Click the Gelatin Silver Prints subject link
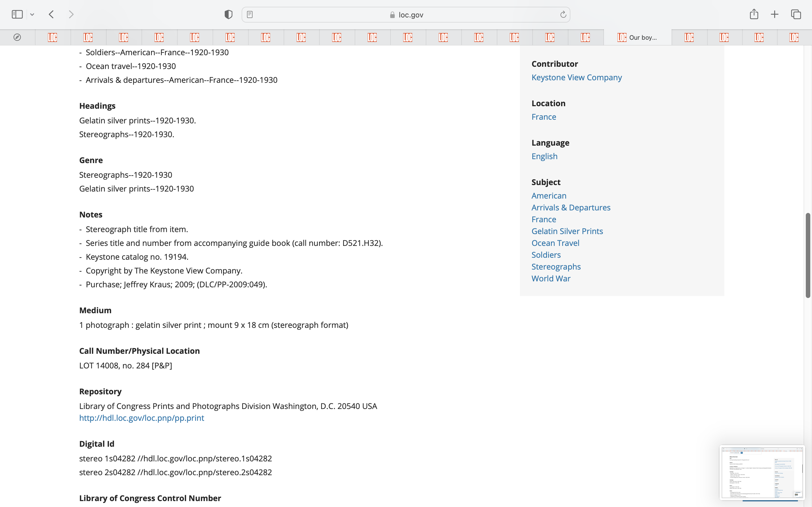This screenshot has width=812, height=507. pyautogui.click(x=567, y=231)
